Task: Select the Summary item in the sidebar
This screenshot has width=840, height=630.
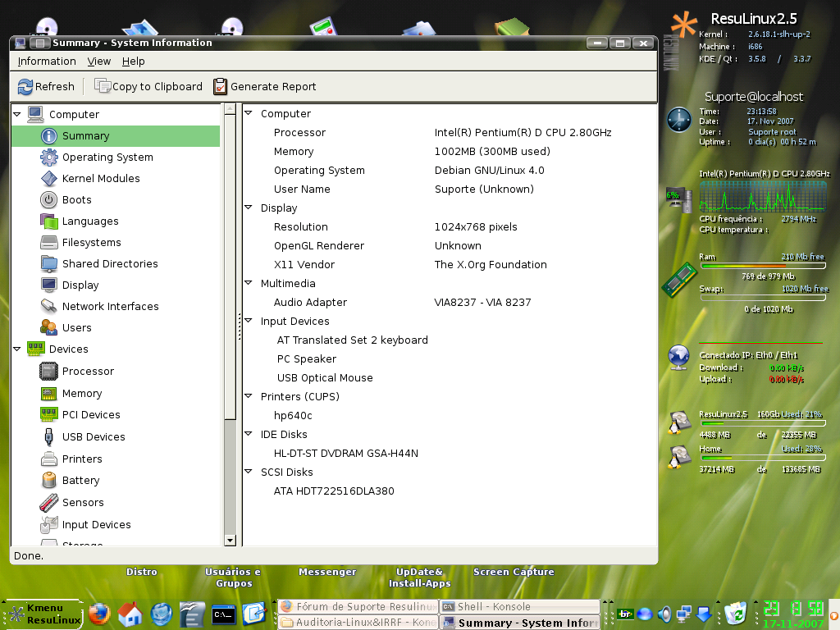Action: tap(116, 136)
